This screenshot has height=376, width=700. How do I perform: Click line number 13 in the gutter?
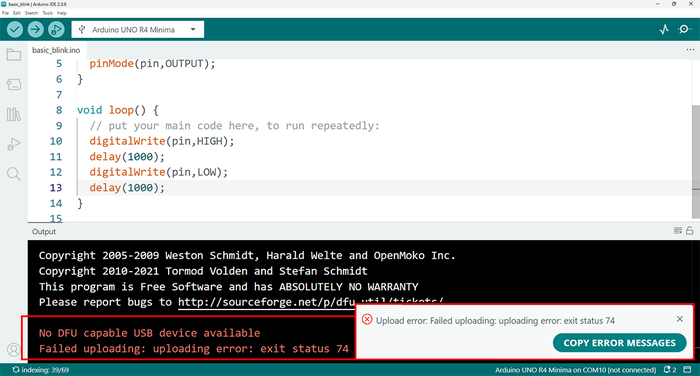point(56,188)
